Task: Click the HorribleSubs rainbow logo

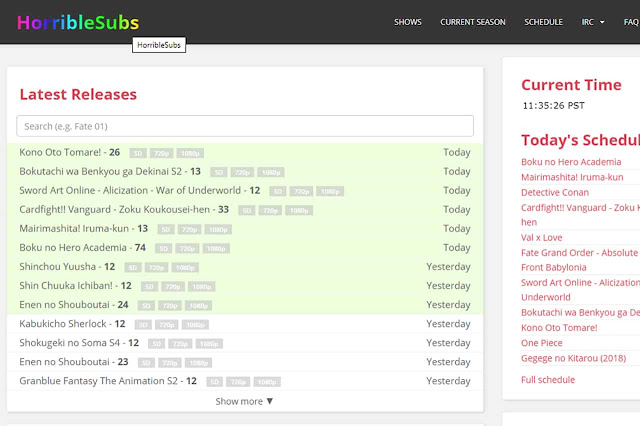Action: tap(78, 23)
